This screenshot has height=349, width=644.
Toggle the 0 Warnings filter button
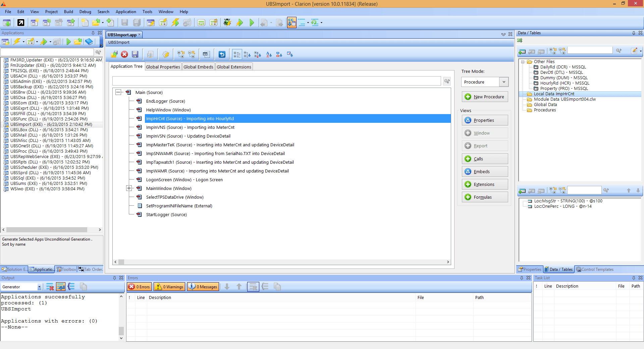coord(169,287)
